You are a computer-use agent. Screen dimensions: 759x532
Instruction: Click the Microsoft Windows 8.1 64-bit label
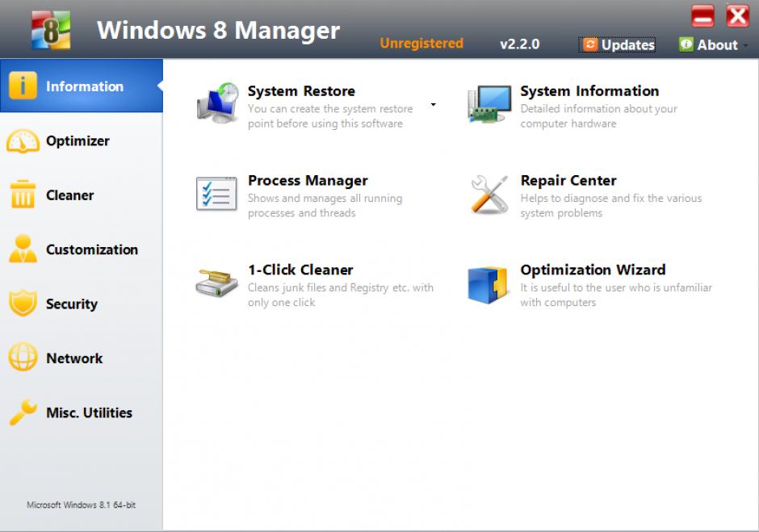click(82, 505)
